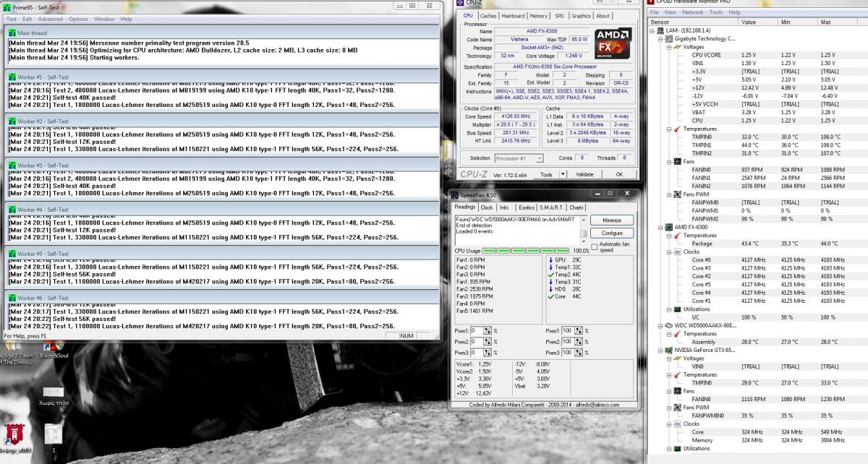
Task: Click the CPU Usage green bar in SpeedFan
Action: 527,250
